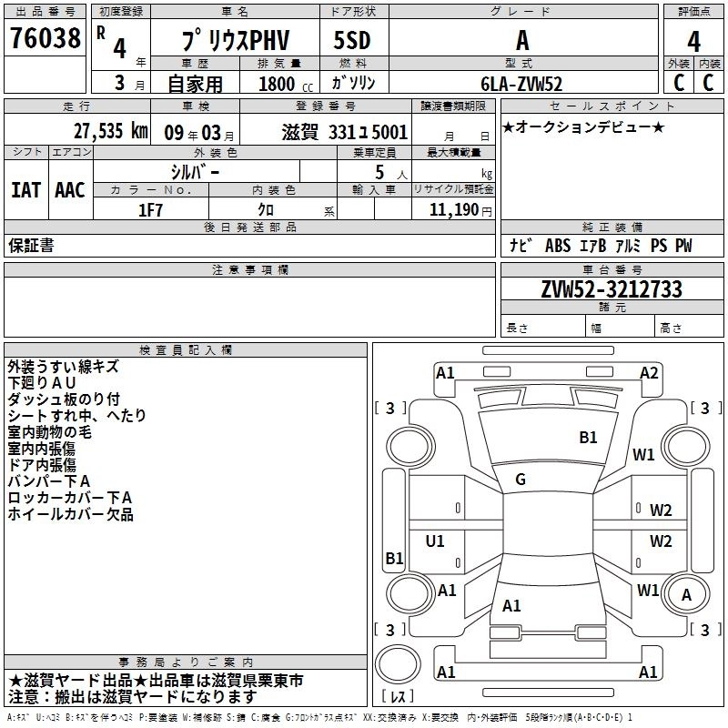Click the ★滋賀ヤード出品★ notice line
This screenshot has width=728, height=728.
[x=156, y=680]
